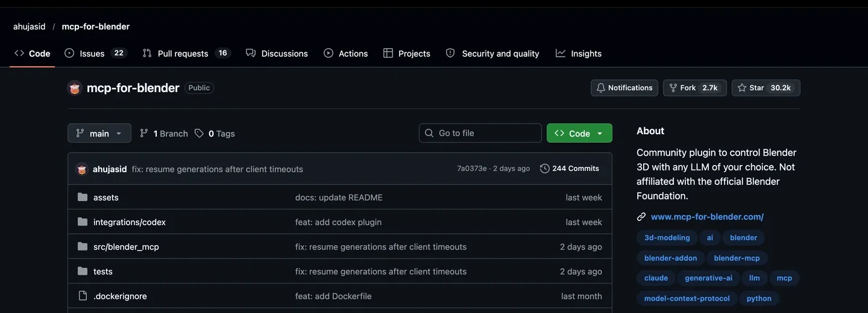This screenshot has width=868, height=313.
Task: Switch to the Projects tab
Action: click(x=407, y=54)
